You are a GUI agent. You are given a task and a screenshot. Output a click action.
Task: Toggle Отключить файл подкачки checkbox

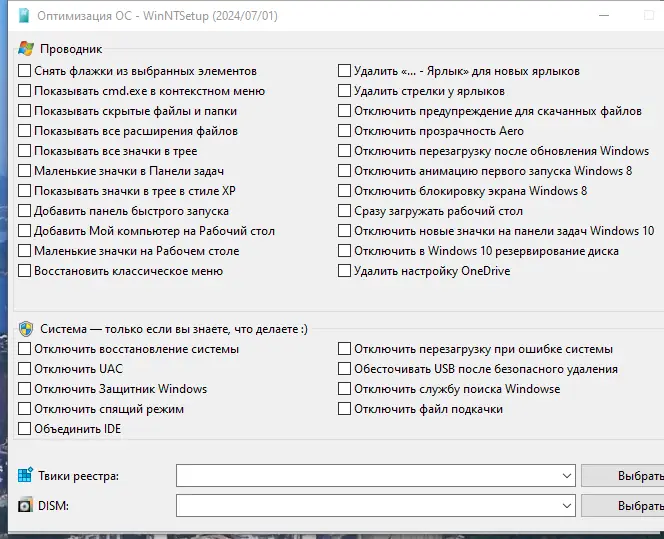(x=345, y=409)
